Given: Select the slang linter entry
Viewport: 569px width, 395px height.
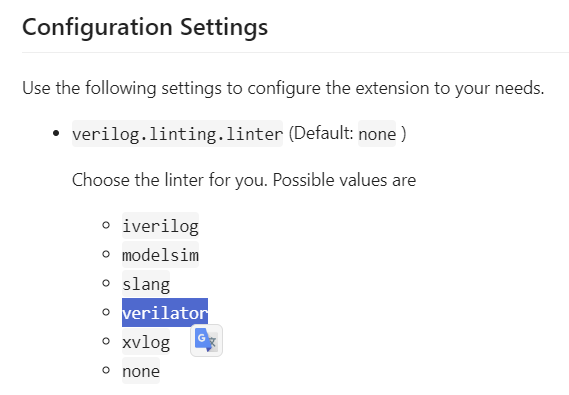Looking at the screenshot, I should (146, 284).
